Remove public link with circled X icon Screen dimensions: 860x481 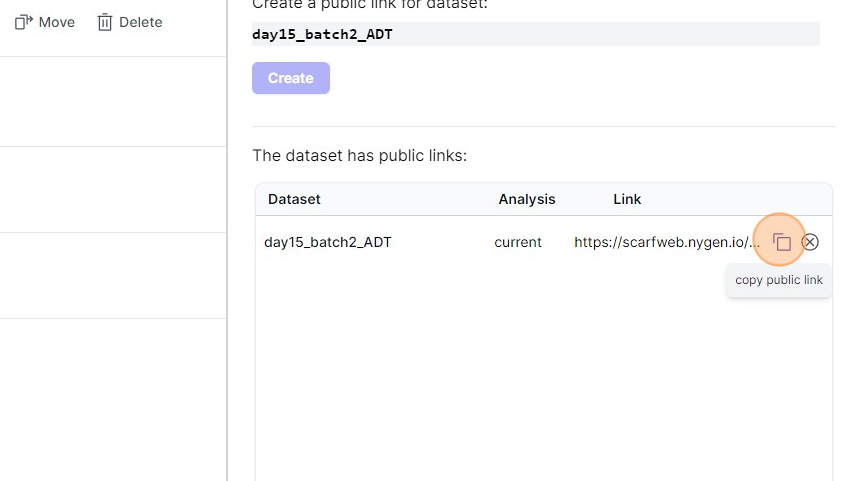pos(811,242)
